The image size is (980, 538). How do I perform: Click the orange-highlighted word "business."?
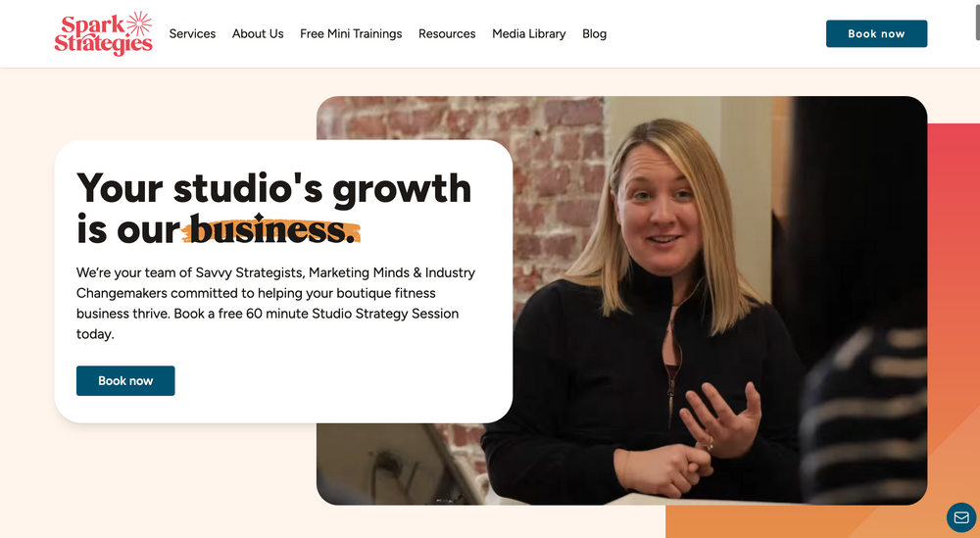pyautogui.click(x=271, y=229)
